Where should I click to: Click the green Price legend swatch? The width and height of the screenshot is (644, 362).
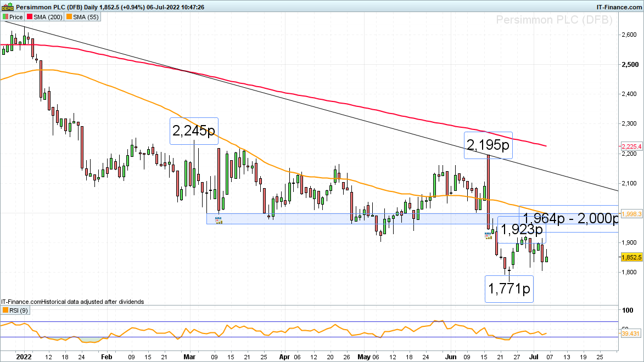(x=5, y=17)
